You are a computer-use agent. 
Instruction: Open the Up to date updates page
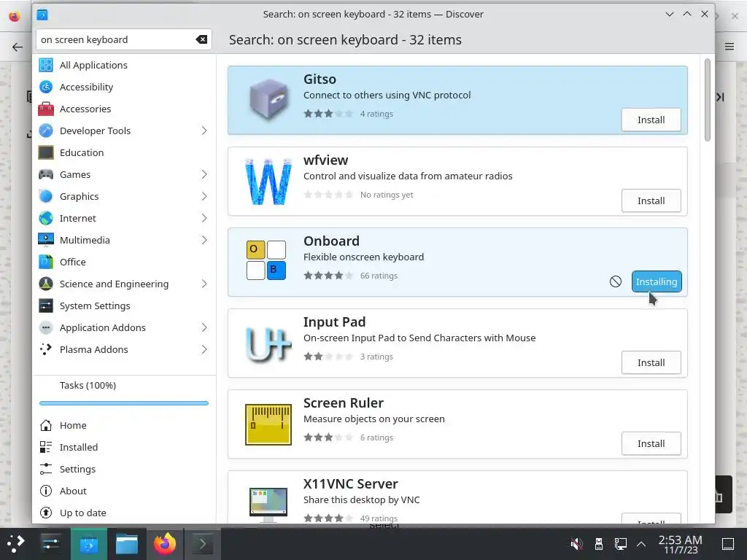pos(124,513)
